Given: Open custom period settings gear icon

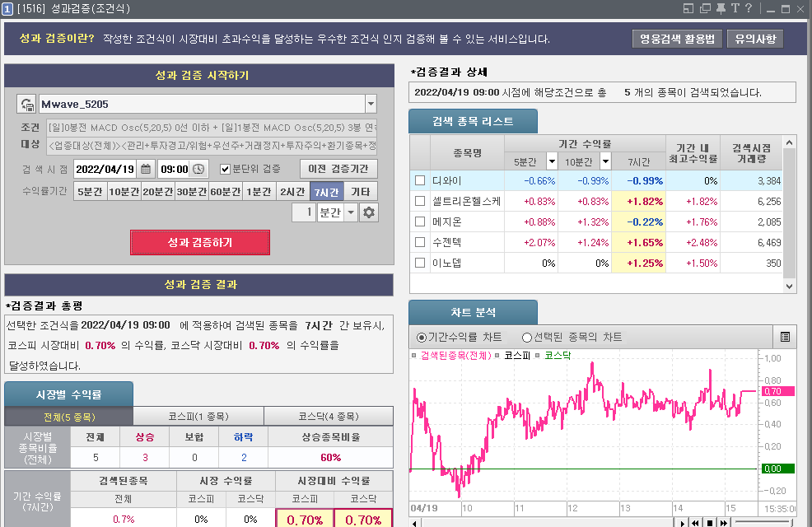Looking at the screenshot, I should [369, 212].
